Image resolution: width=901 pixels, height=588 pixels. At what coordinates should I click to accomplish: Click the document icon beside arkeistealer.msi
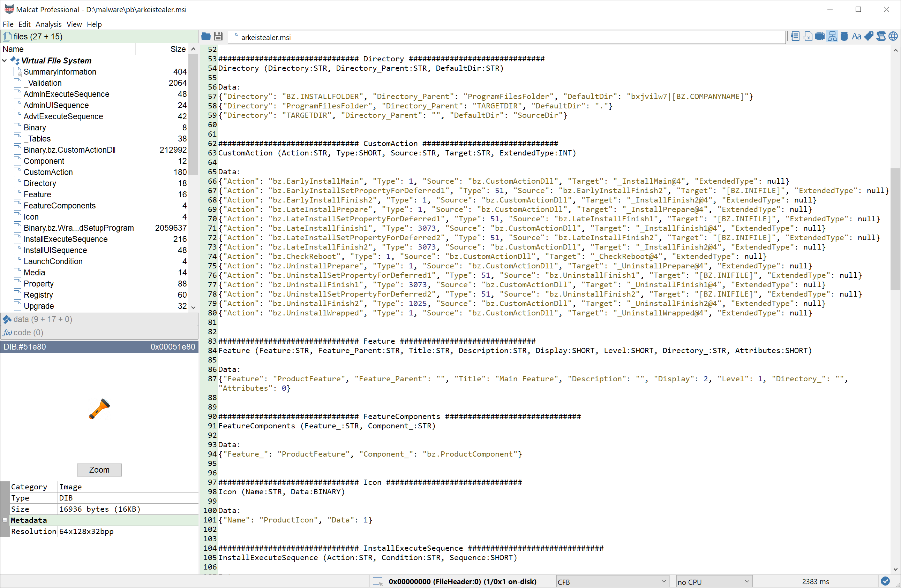tap(234, 37)
